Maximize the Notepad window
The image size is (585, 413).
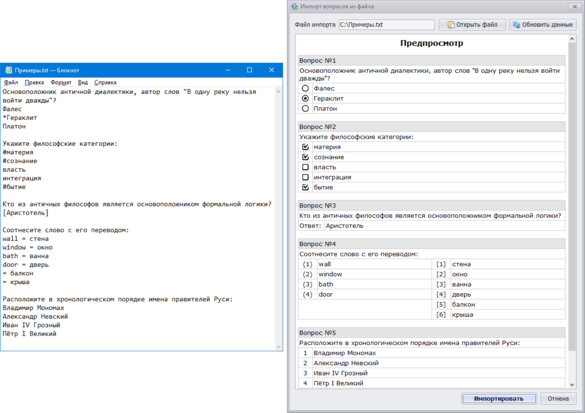click(250, 70)
